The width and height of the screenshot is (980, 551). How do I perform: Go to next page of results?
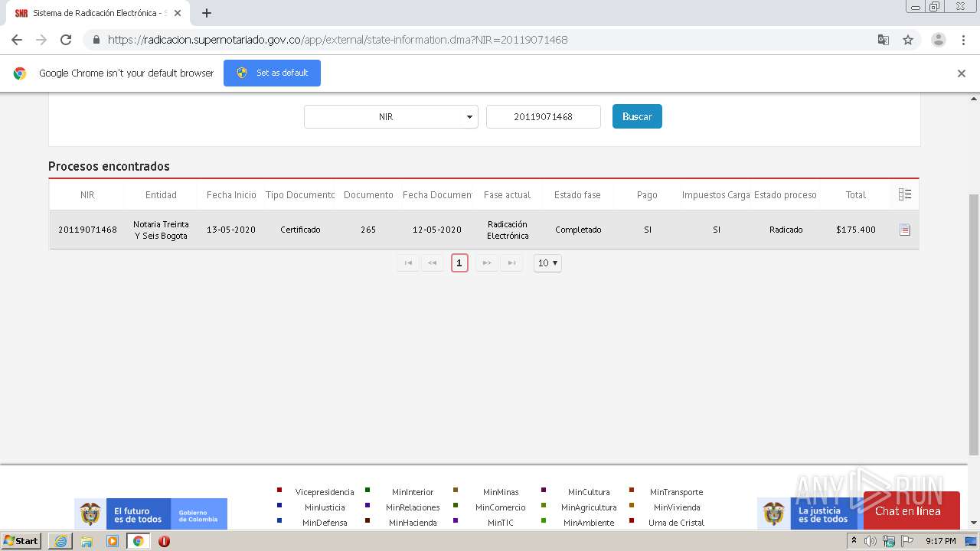487,262
